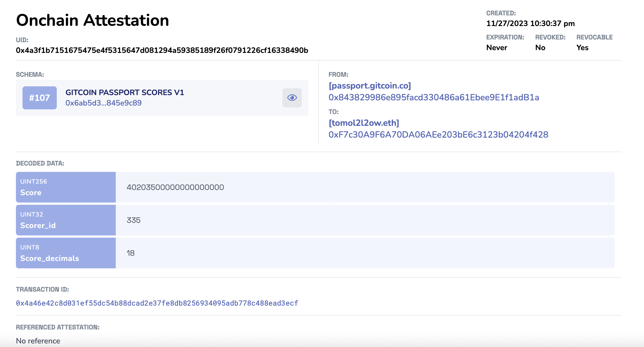Click the Scorer_id field label cell
Screen dimensions: 644x347
pyautogui.click(x=66, y=220)
